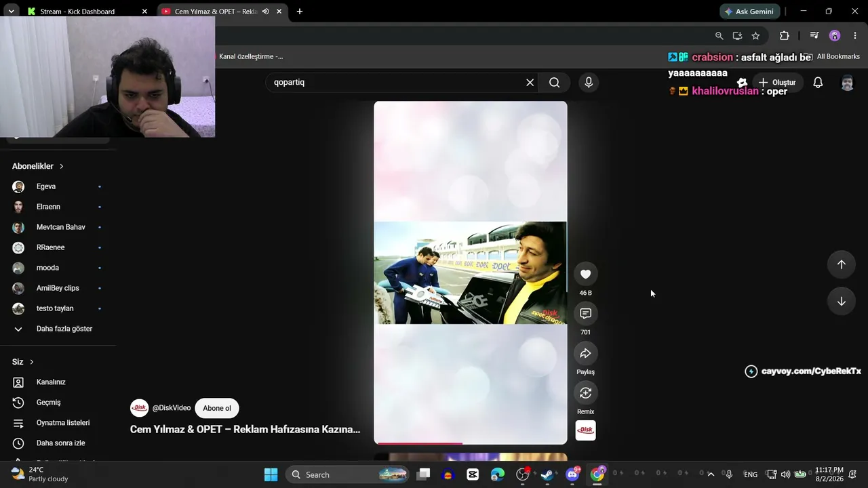Open Chrome media controls icon
The image size is (868, 488).
point(814,36)
